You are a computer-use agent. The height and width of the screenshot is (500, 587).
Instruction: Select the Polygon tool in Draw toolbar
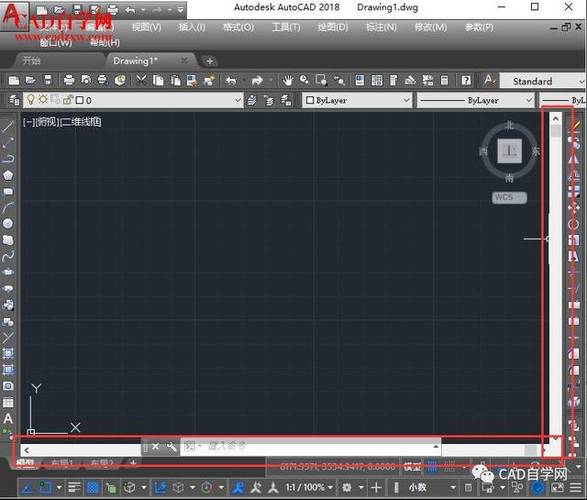(x=8, y=175)
